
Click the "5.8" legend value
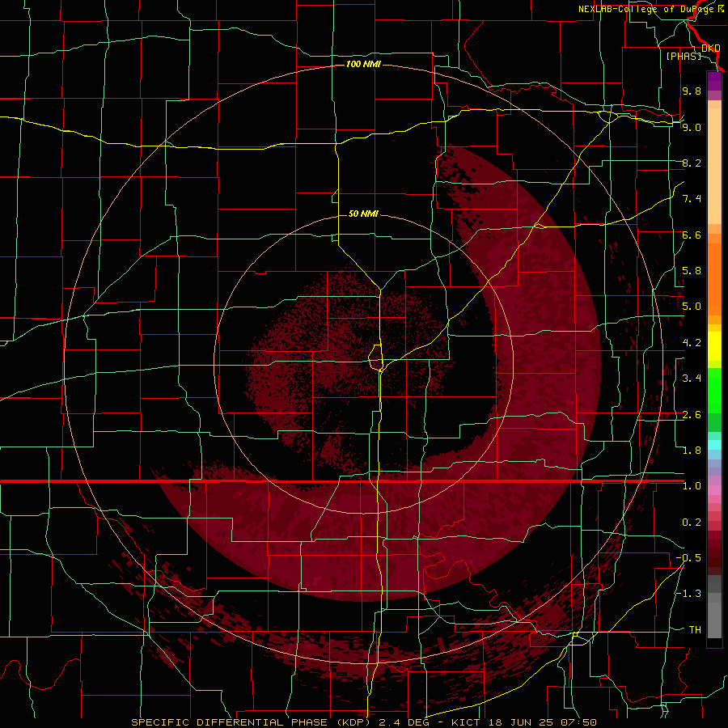click(x=692, y=271)
